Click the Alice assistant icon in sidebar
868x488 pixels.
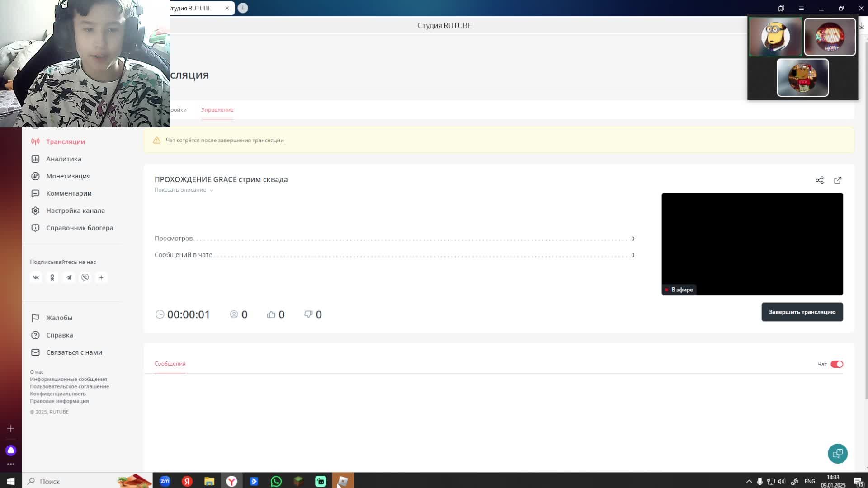[x=11, y=450]
